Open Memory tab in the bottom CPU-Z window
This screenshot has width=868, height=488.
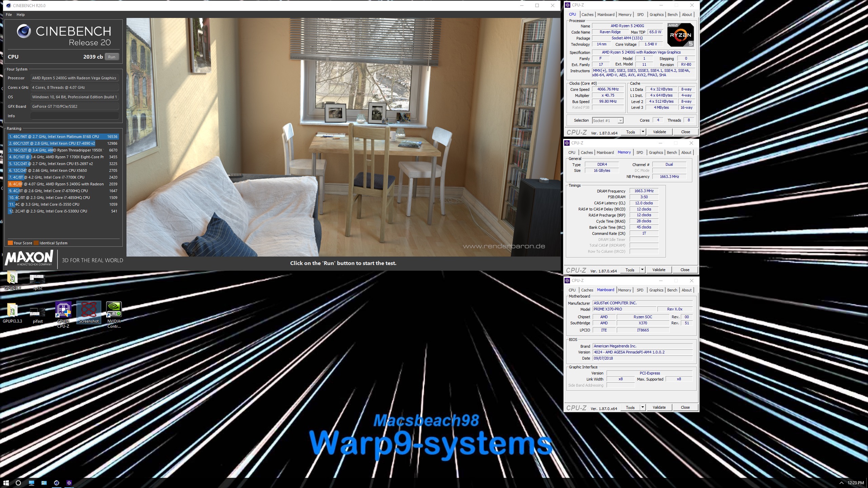(624, 290)
